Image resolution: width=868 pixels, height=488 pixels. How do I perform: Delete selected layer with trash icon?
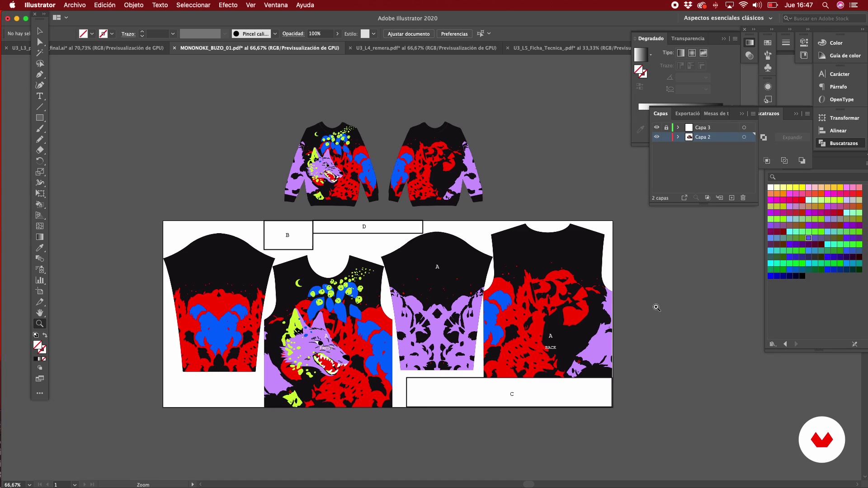tap(743, 197)
